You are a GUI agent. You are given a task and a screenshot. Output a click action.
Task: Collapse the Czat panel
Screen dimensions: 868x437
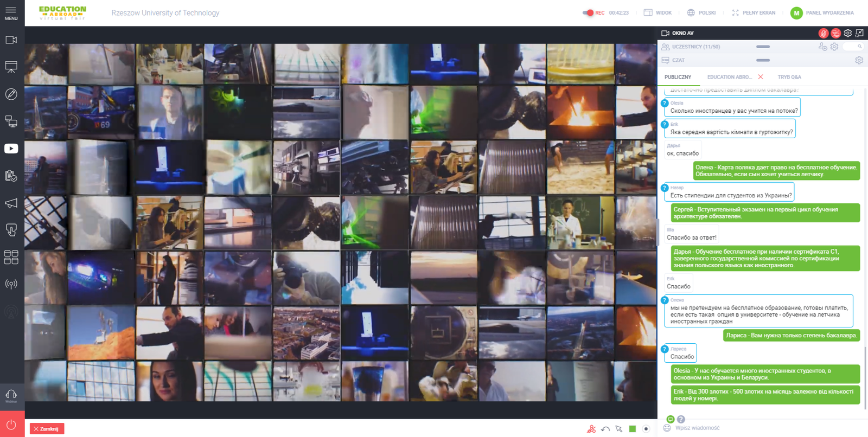763,60
